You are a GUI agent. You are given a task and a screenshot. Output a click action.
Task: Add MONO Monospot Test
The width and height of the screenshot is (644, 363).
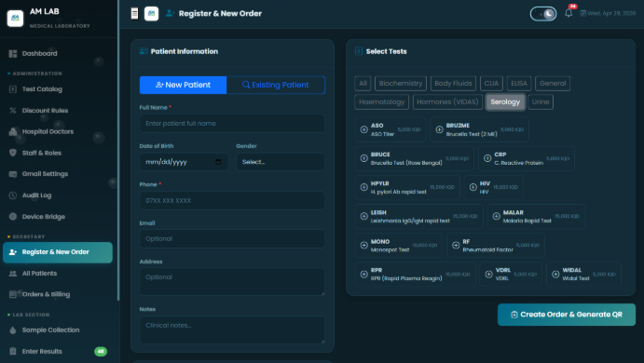pos(399,246)
